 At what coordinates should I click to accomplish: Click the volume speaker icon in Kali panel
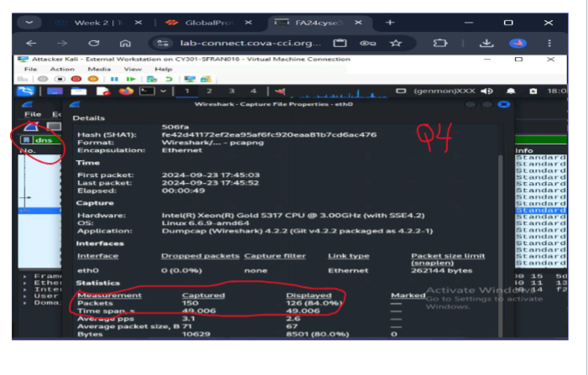click(487, 91)
